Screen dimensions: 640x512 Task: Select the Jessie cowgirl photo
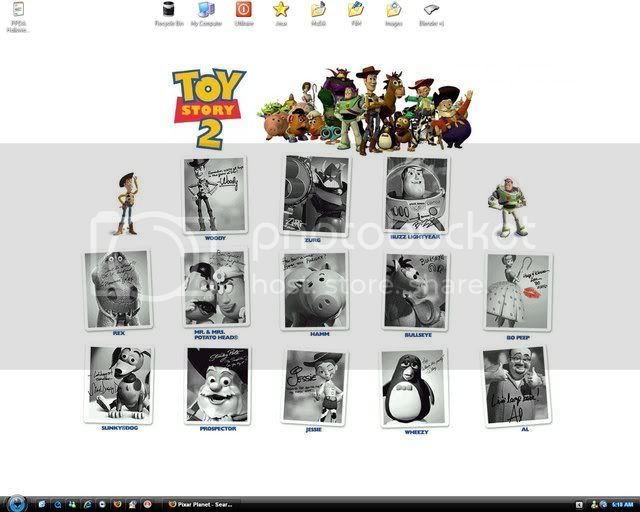(314, 387)
